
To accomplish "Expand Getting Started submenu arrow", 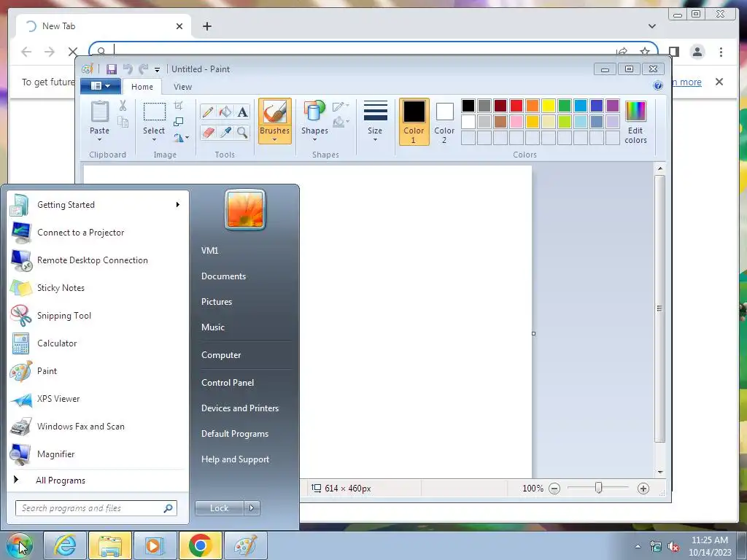I will (x=178, y=205).
